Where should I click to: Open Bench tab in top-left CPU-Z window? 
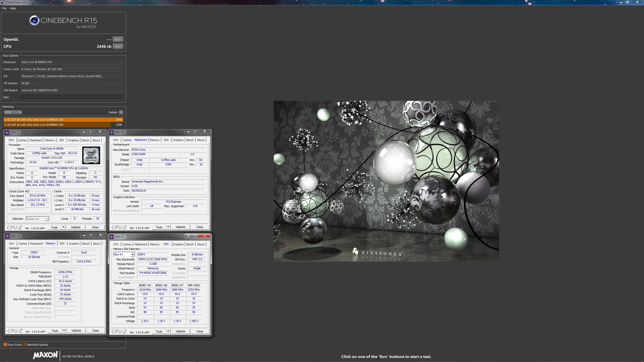click(86, 140)
